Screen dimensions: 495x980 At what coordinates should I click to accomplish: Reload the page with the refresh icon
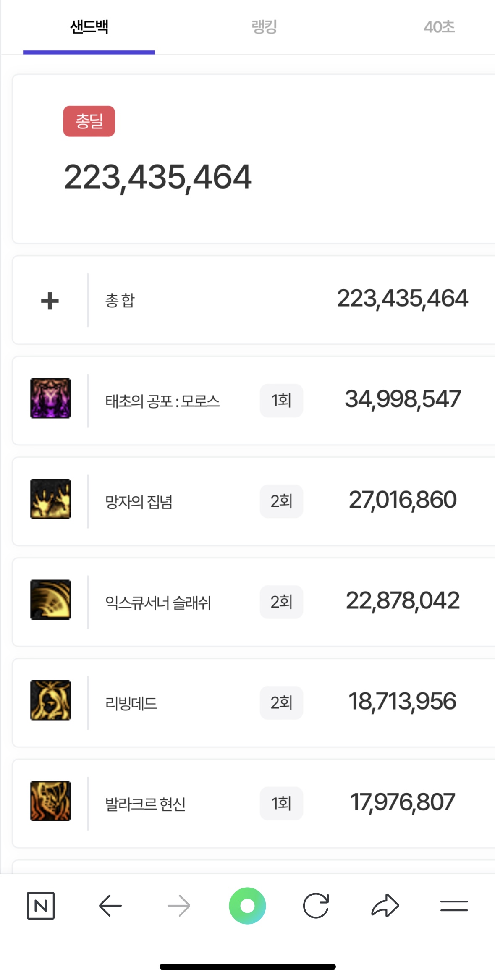point(316,906)
